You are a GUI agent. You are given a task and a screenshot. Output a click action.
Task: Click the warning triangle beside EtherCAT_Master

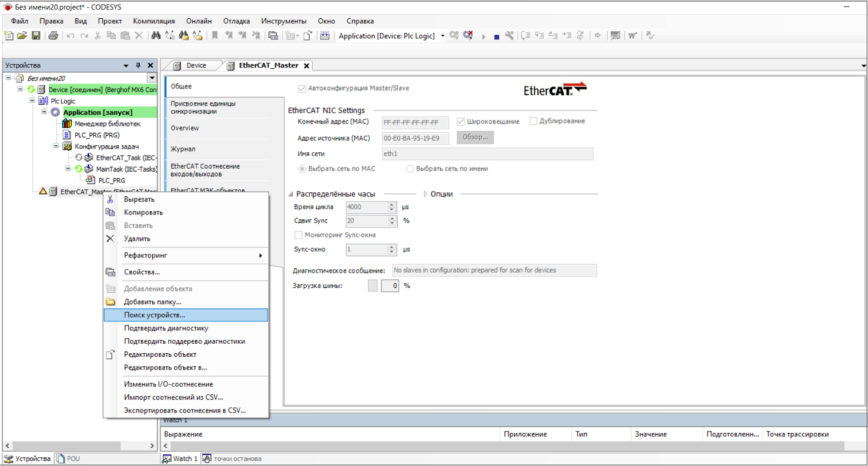[43, 192]
